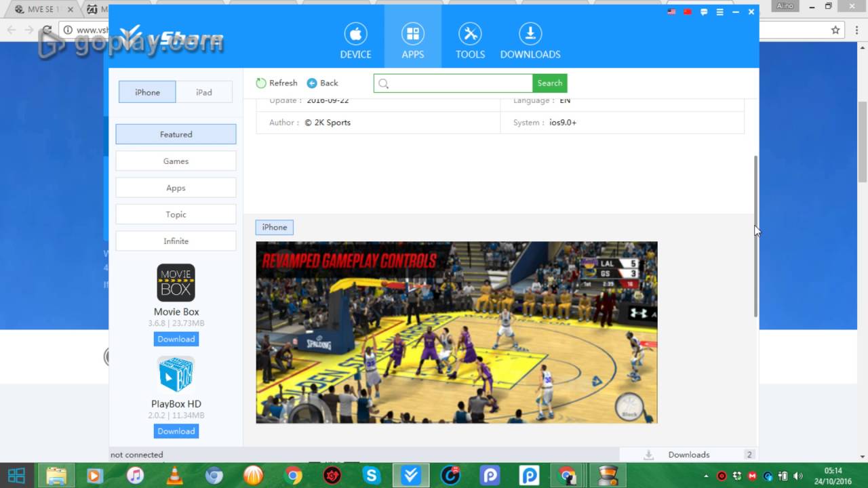Bookmark page with Chrome star icon
This screenshot has width=868, height=488.
click(835, 30)
